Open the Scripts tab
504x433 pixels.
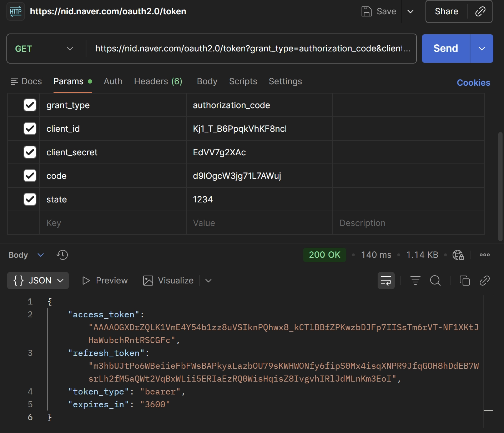[243, 81]
